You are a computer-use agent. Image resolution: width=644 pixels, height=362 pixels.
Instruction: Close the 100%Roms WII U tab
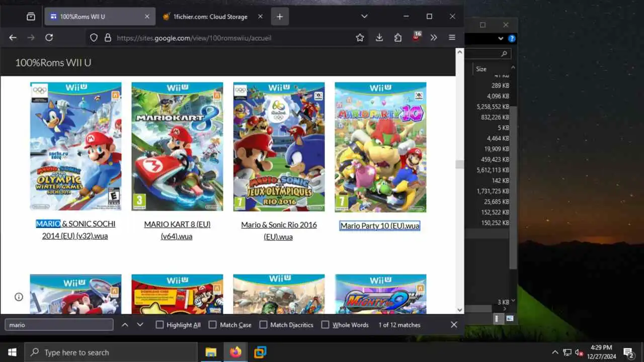[x=147, y=17]
